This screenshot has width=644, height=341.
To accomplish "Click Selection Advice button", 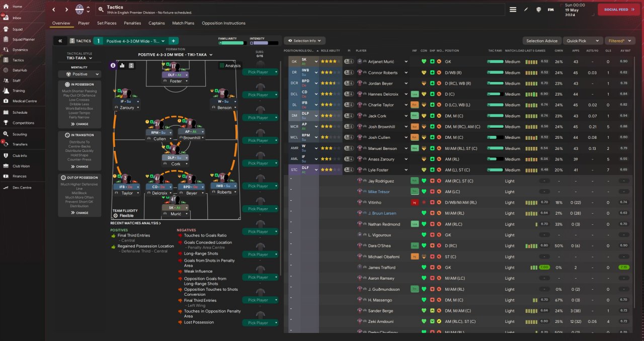I will point(542,41).
